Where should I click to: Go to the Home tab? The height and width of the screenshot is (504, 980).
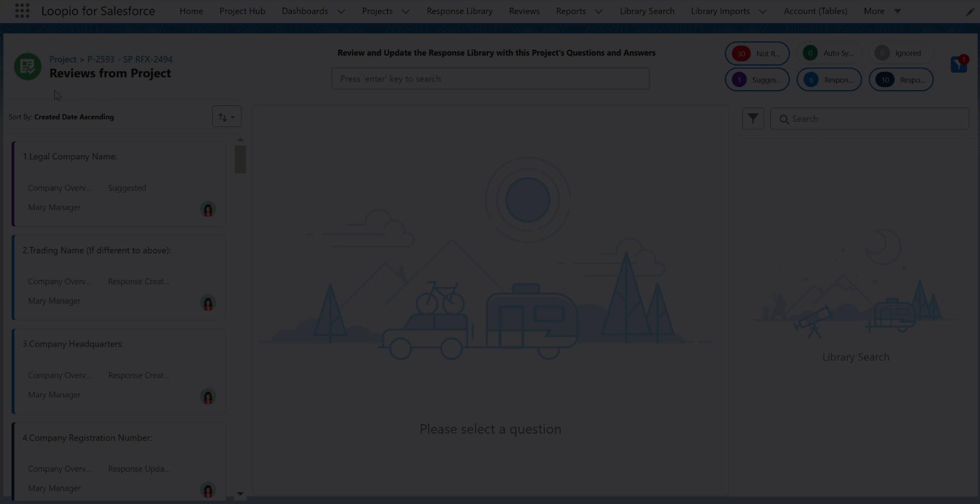click(191, 11)
